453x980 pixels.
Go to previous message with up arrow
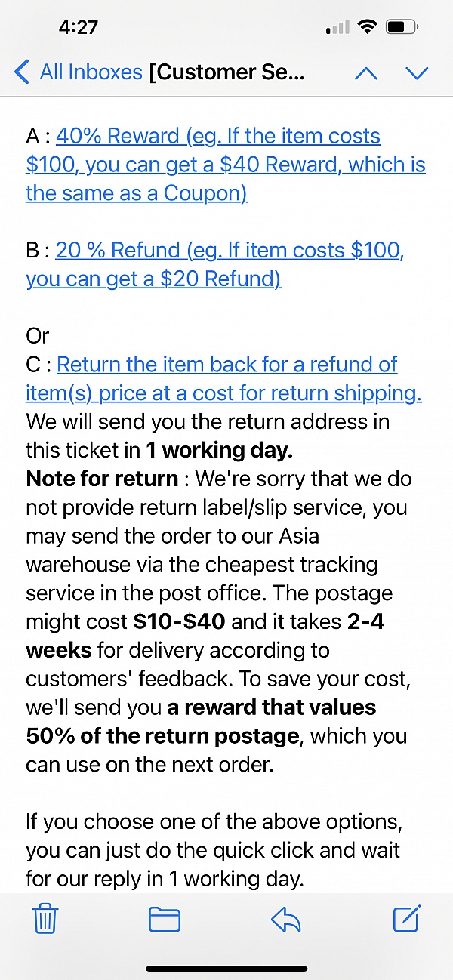tap(366, 73)
